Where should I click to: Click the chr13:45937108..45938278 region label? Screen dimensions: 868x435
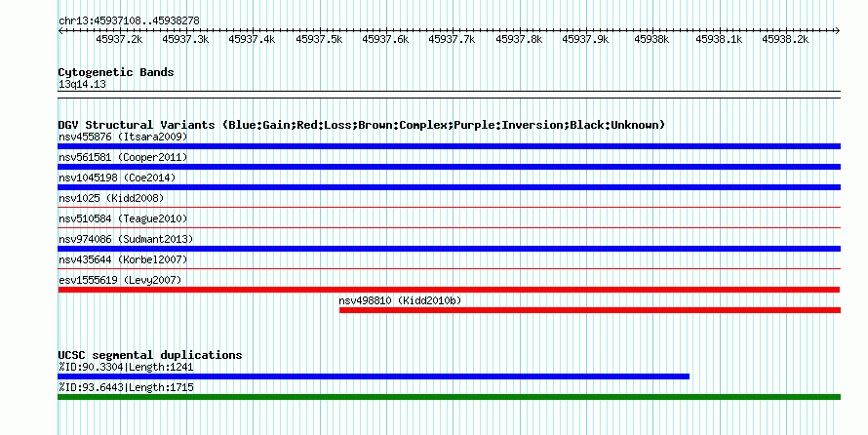[129, 20]
